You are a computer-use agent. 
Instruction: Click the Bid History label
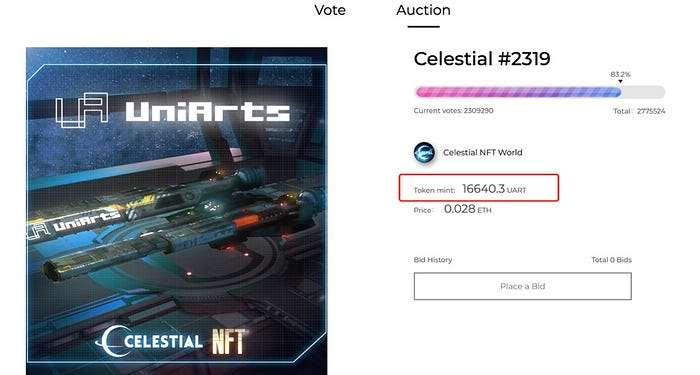click(433, 260)
